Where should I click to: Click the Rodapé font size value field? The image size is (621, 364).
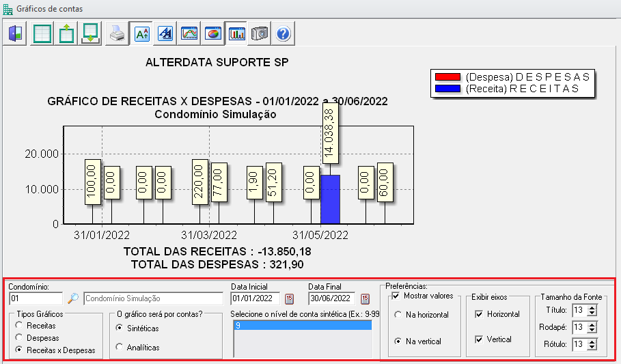[580, 327]
